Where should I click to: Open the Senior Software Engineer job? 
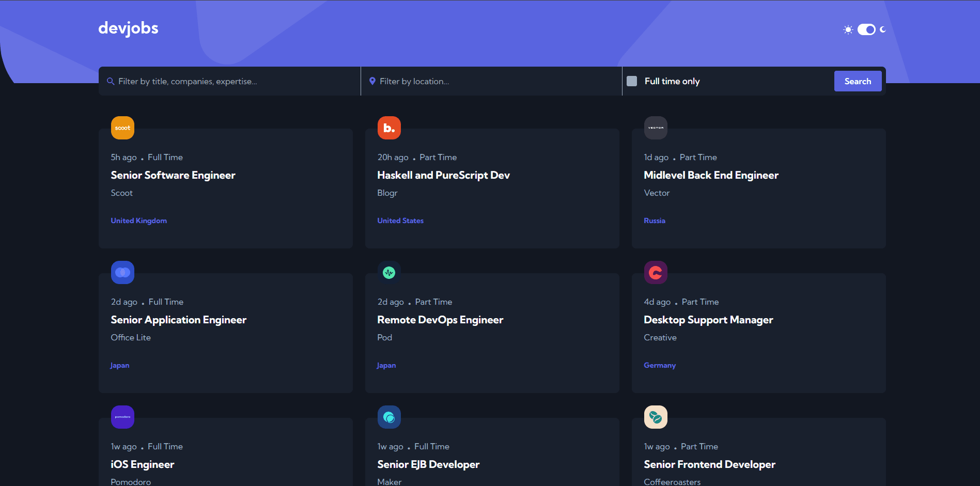click(x=173, y=175)
